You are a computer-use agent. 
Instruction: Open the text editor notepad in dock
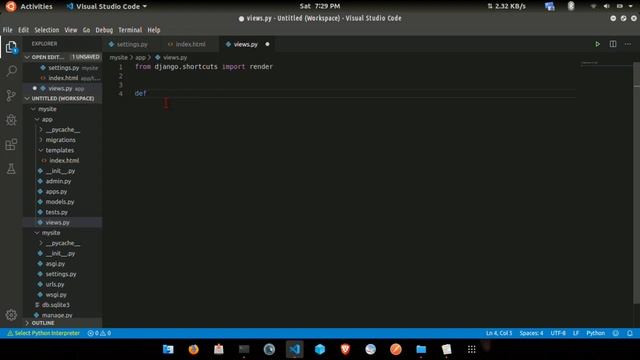pos(446,349)
